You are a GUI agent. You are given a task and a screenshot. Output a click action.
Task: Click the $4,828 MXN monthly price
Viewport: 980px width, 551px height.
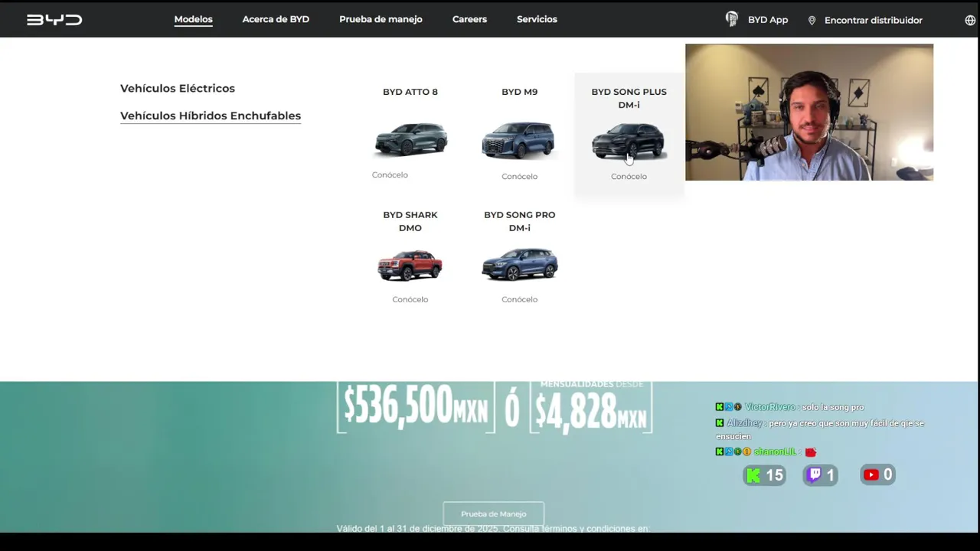tap(591, 411)
